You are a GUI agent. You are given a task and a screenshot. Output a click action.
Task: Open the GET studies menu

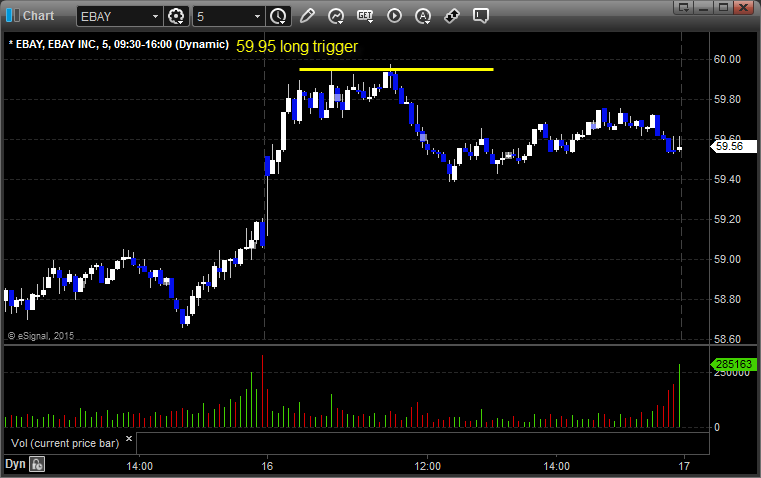365,16
